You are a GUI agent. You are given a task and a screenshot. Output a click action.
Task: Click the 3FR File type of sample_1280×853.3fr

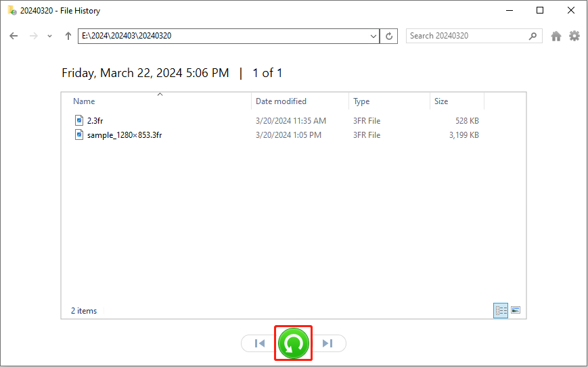366,135
